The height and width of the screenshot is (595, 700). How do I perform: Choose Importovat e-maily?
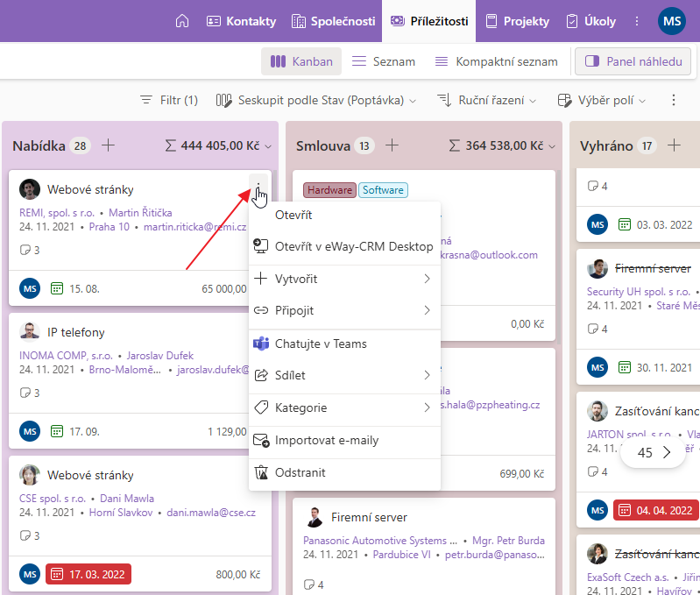(x=344, y=440)
